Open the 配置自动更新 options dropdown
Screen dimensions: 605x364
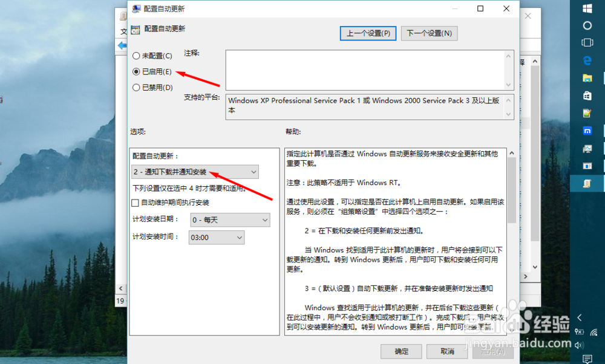195,172
